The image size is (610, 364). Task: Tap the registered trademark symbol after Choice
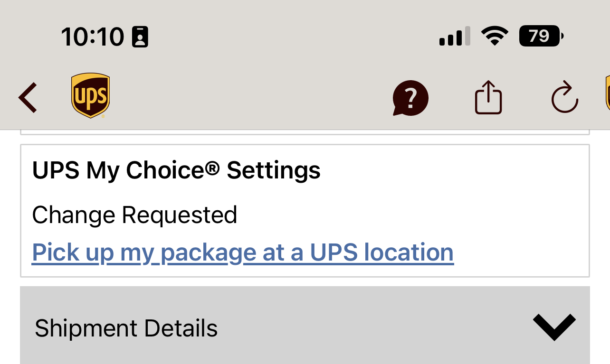point(213,167)
